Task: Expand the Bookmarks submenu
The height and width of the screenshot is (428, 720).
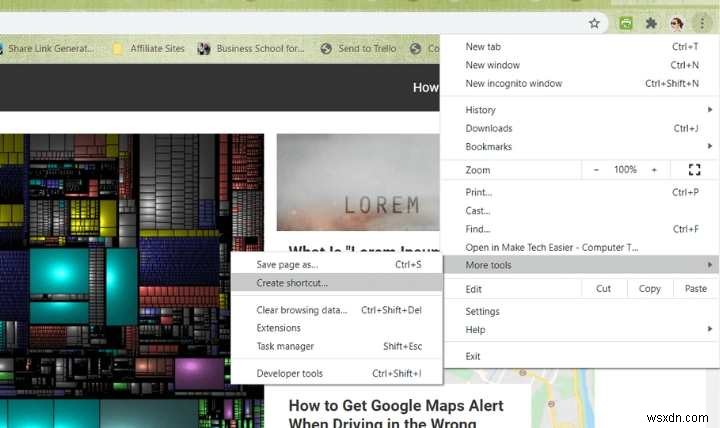Action: coord(579,146)
